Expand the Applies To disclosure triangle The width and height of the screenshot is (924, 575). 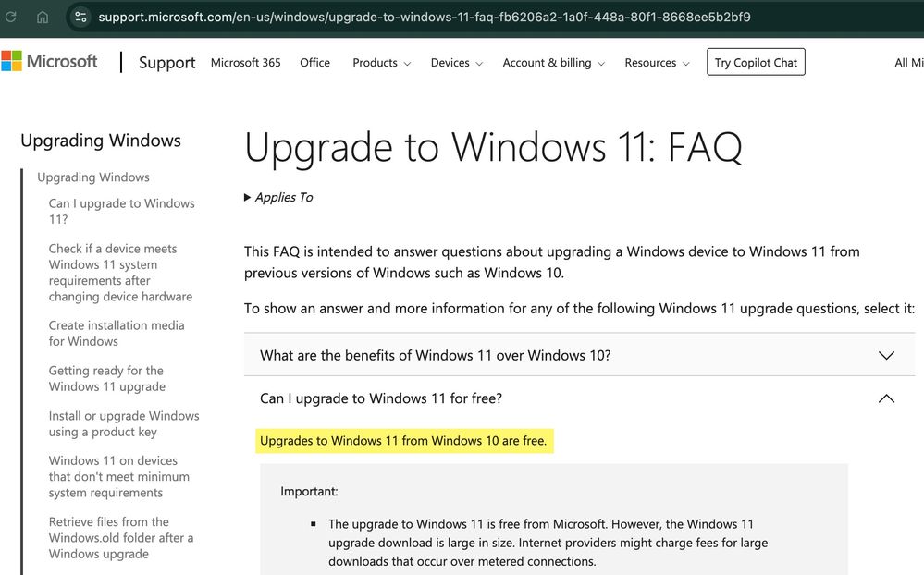pyautogui.click(x=278, y=197)
